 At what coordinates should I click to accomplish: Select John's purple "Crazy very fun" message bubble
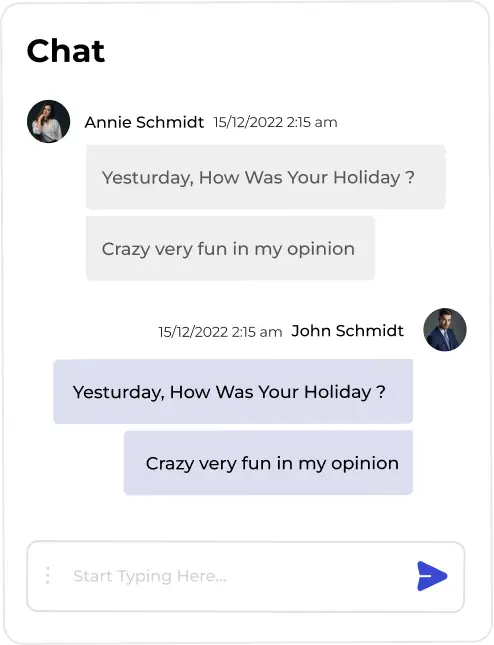268,463
